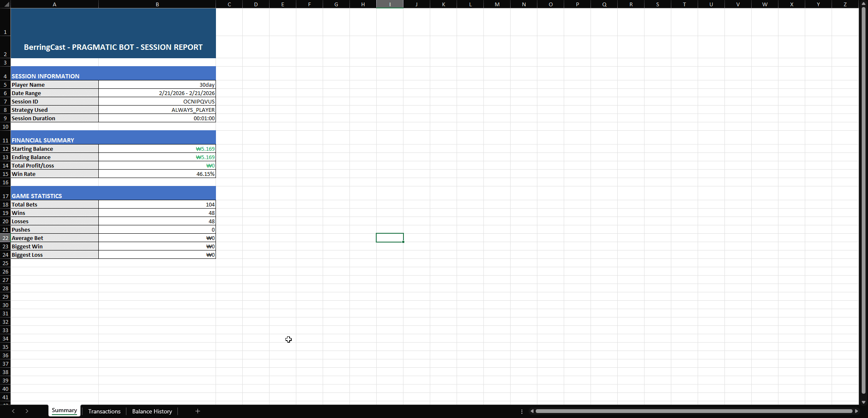Select row 41 header
Viewport: 868px width, 418px height.
click(5, 397)
